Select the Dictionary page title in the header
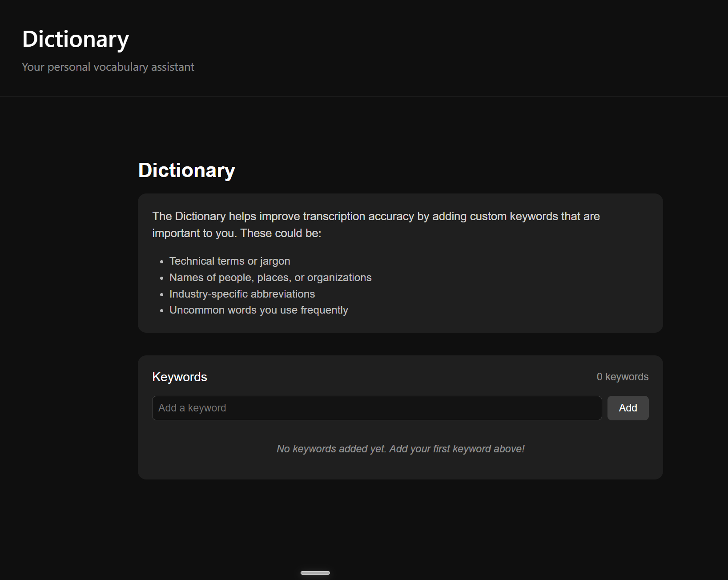Viewport: 728px width, 580px height. click(x=75, y=39)
